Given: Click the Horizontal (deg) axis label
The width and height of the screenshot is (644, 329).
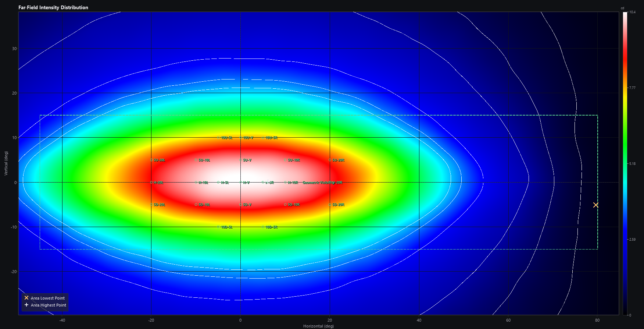Looking at the screenshot, I should [x=318, y=326].
